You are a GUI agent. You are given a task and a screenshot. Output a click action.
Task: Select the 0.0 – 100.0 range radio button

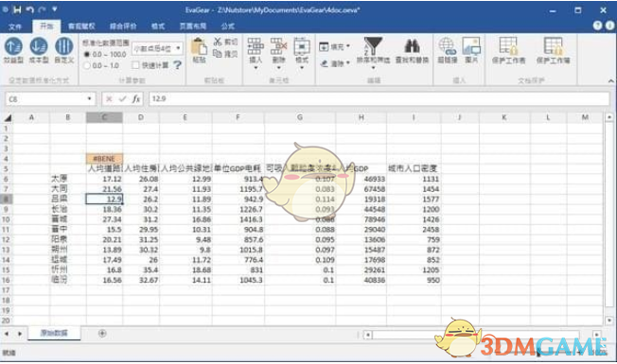(x=87, y=54)
